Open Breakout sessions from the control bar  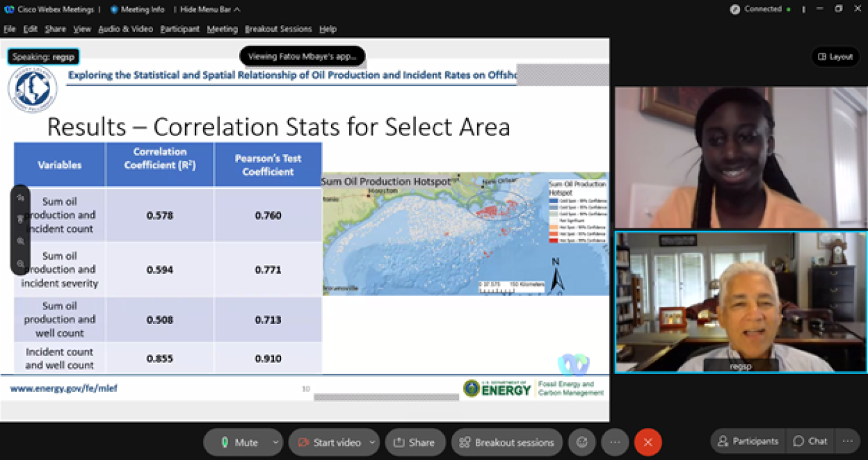[x=507, y=442]
